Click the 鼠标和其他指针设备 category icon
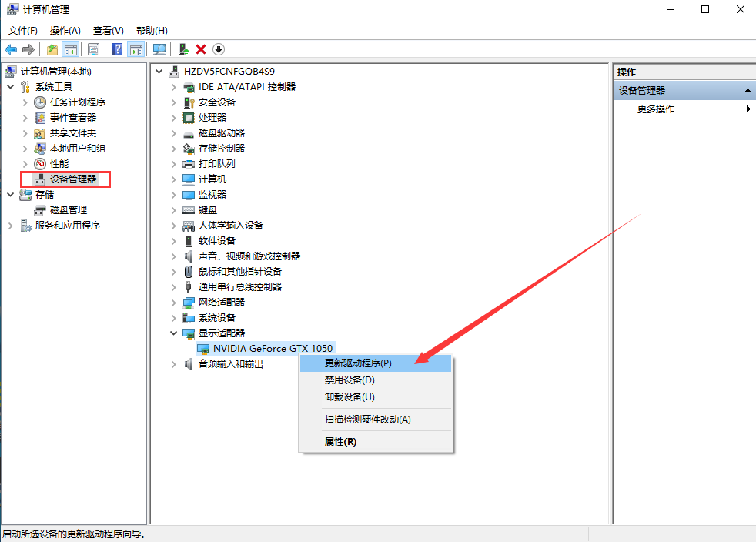Screen dimensions: 756x542 [x=189, y=272]
